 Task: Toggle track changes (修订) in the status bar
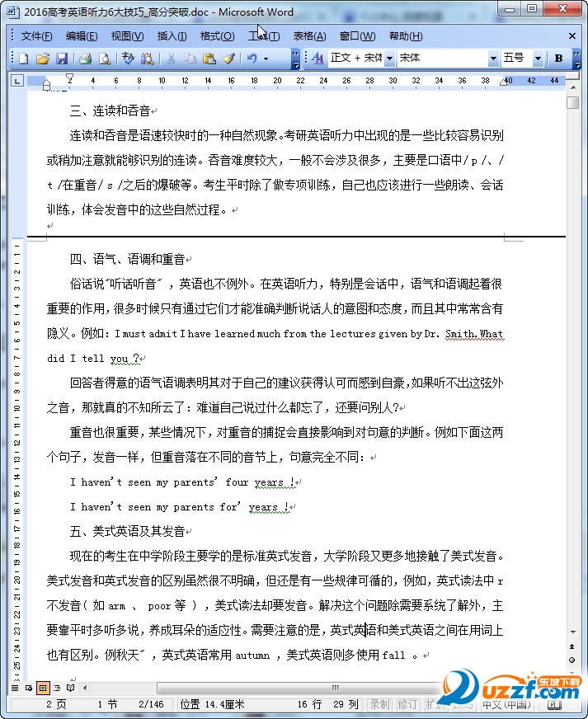(x=407, y=704)
